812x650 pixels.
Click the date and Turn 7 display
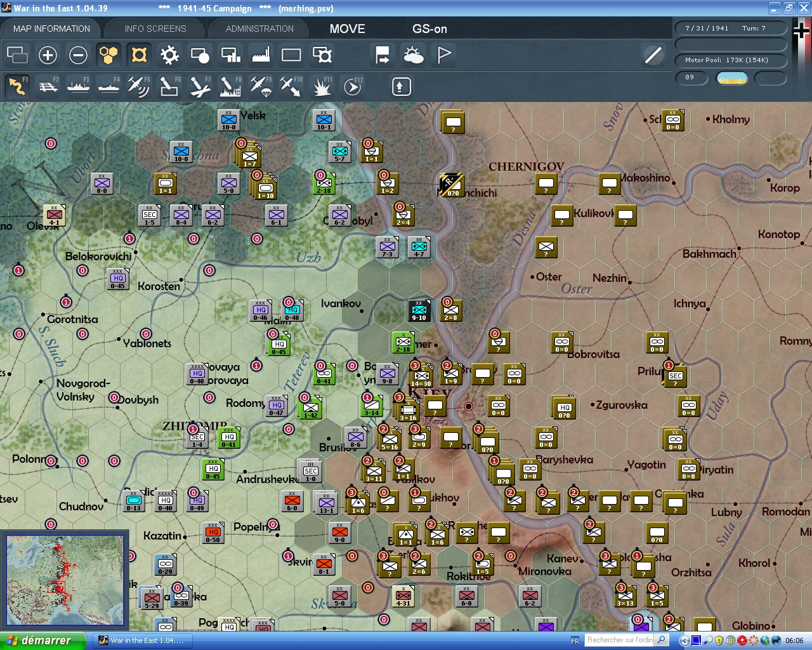click(x=731, y=28)
